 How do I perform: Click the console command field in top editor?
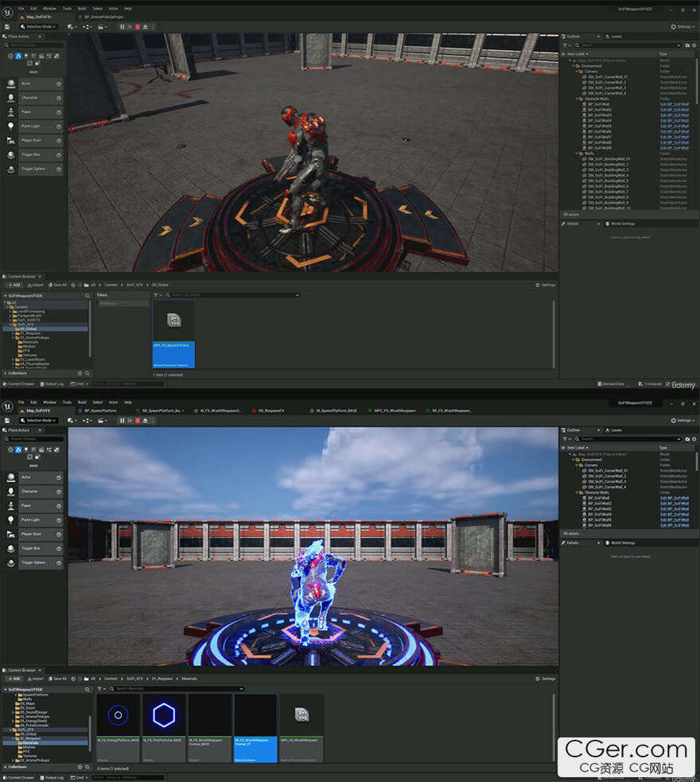click(128, 384)
